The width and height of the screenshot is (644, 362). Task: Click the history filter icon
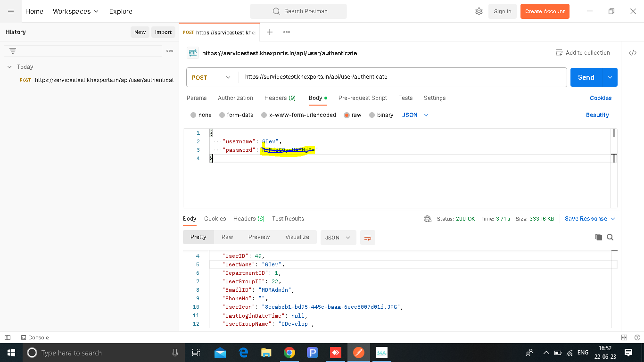[13, 51]
